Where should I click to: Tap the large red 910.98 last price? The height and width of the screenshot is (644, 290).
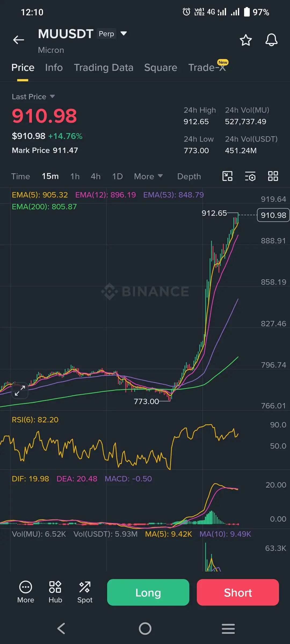44,116
